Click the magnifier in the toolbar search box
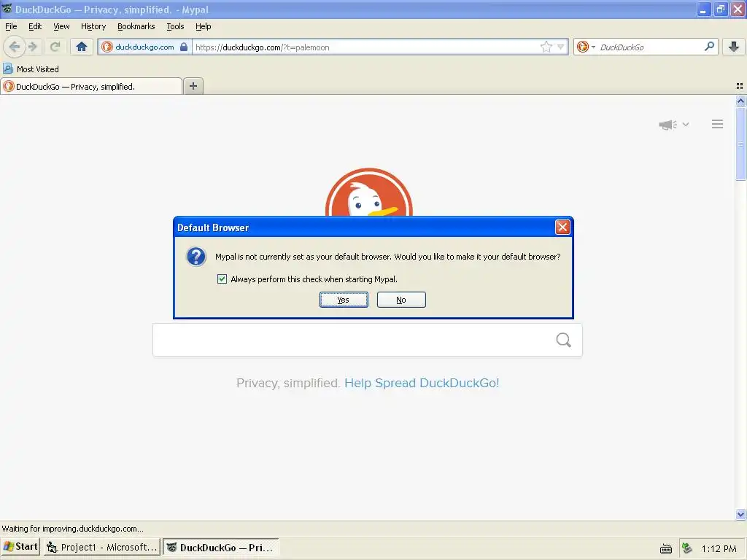The width and height of the screenshot is (747, 560). point(709,46)
